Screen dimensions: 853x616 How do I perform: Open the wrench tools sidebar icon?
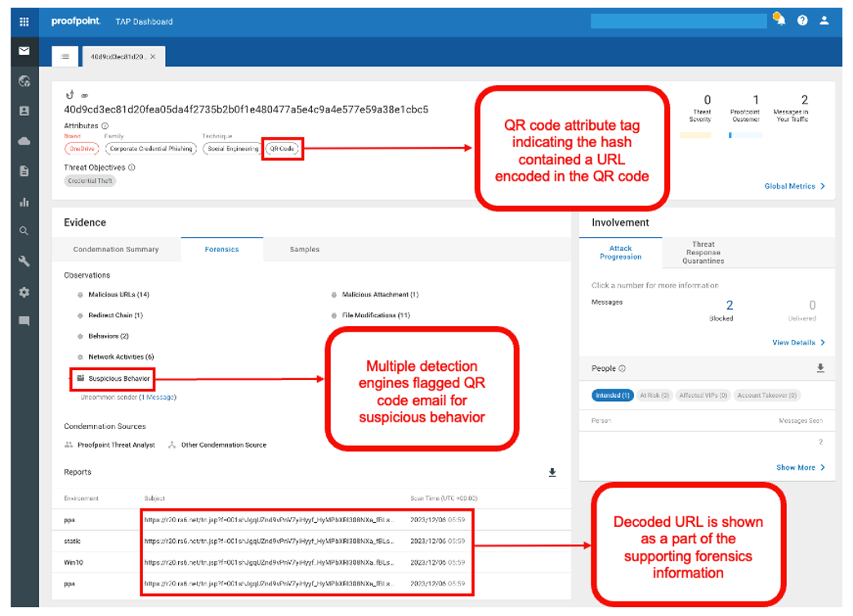coord(24,261)
